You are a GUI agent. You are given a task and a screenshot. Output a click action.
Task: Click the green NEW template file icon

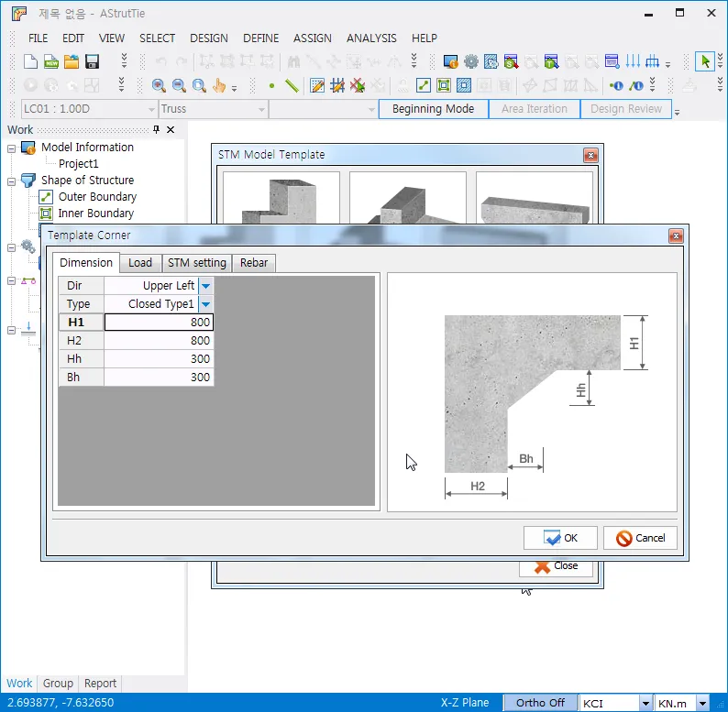pos(51,61)
